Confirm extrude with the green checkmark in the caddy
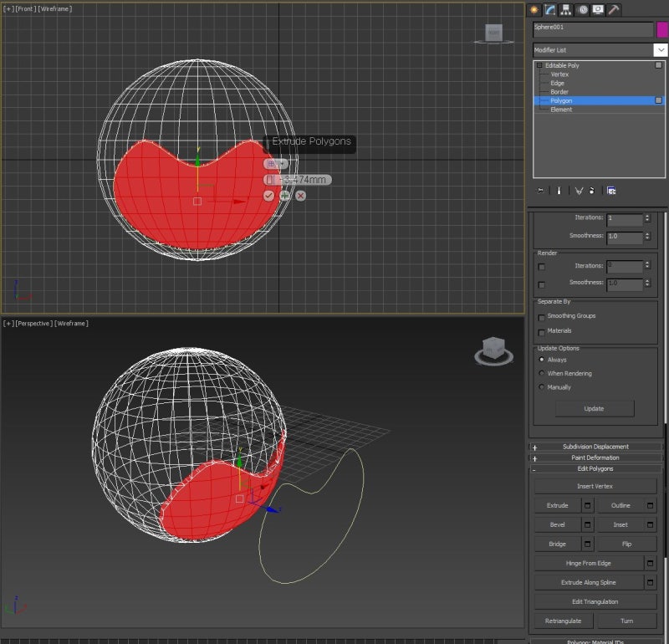The height and width of the screenshot is (644, 669). (268, 195)
